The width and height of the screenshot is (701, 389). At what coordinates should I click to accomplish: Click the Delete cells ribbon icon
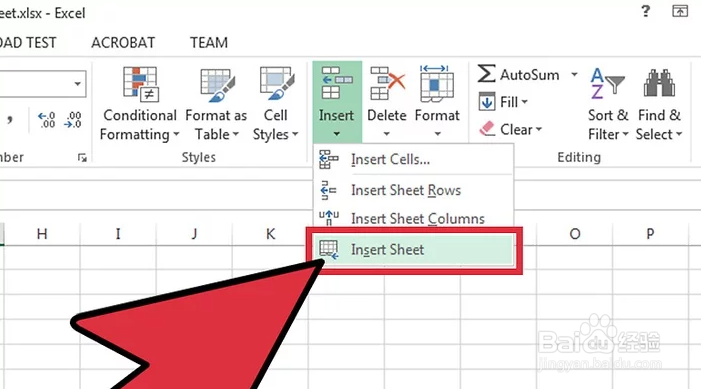387,83
